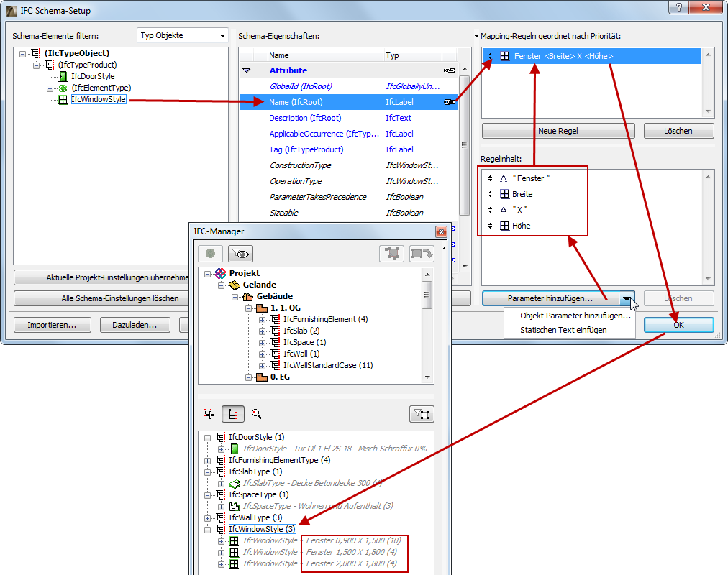Select the "Fenster " static text item
728x575 pixels.
(531, 178)
